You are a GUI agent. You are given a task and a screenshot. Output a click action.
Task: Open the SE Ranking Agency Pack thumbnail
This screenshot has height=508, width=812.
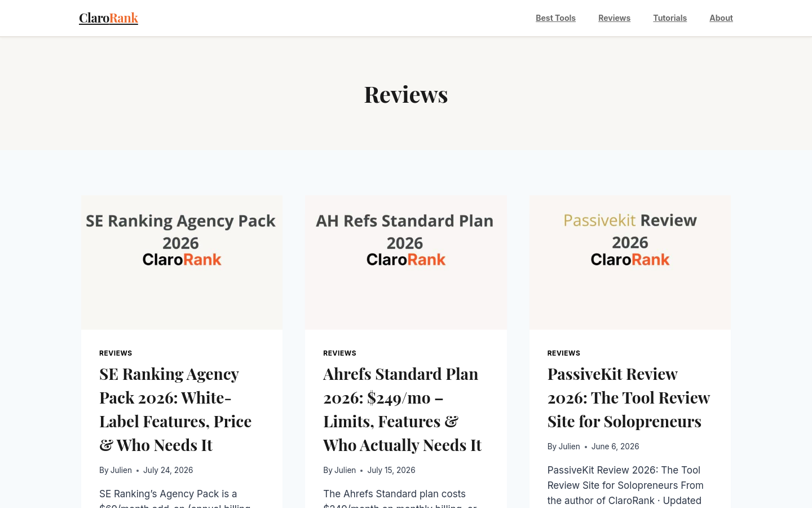point(182,262)
